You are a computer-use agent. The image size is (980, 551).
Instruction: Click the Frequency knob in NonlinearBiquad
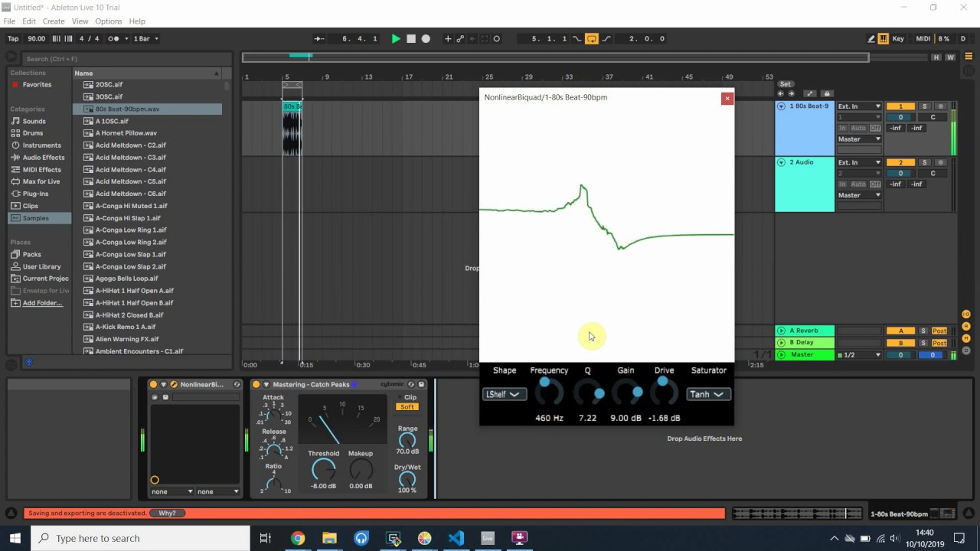click(549, 393)
